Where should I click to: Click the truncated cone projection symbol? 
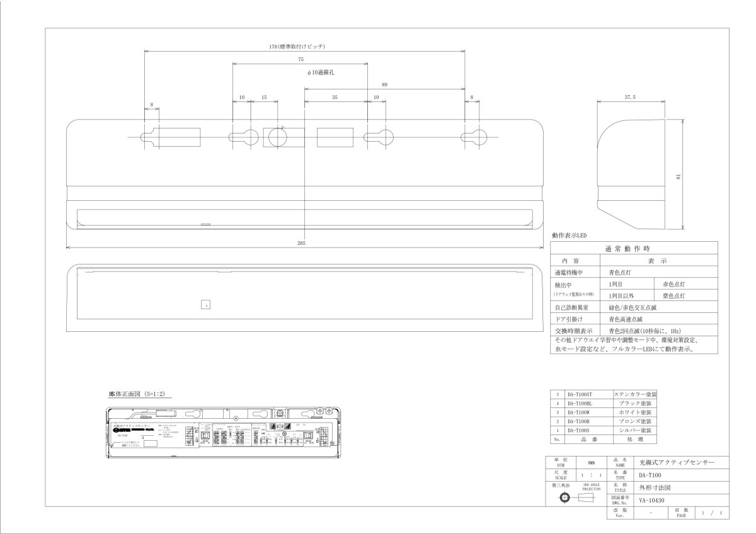(x=585, y=497)
